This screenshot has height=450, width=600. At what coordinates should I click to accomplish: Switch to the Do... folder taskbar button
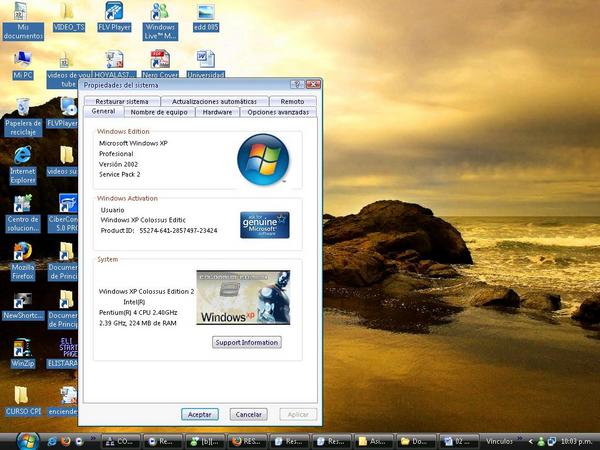pos(416,442)
